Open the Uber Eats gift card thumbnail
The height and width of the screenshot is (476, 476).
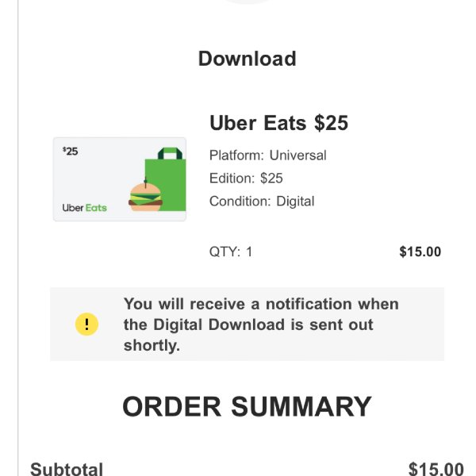click(x=120, y=179)
